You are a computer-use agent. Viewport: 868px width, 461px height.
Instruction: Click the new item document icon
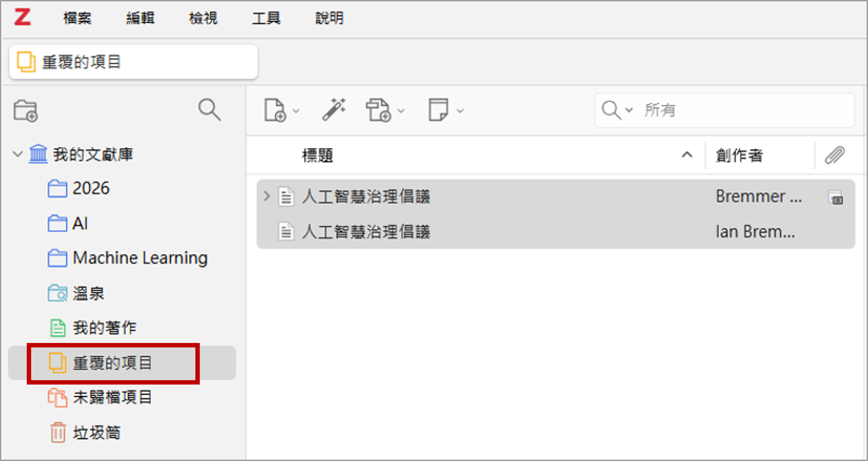click(275, 110)
